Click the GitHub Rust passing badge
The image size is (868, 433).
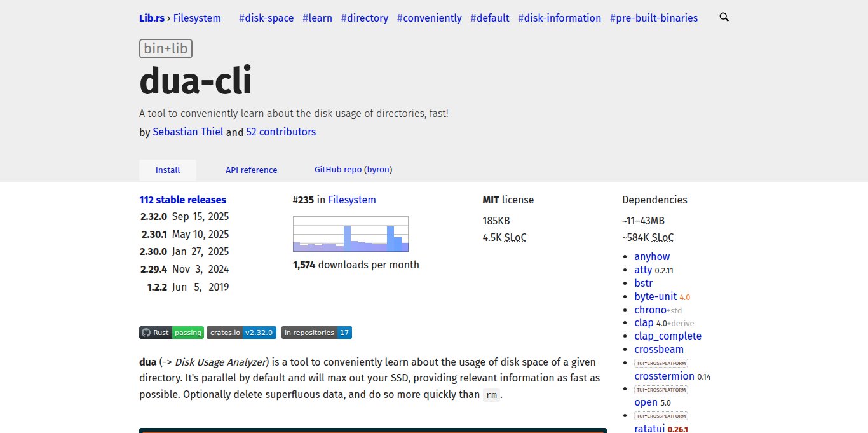click(x=172, y=333)
